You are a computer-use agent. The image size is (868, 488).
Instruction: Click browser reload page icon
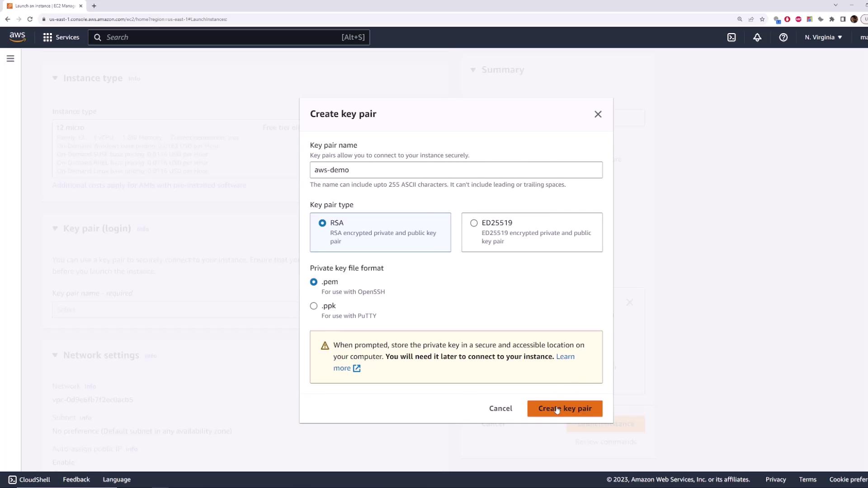(x=30, y=19)
